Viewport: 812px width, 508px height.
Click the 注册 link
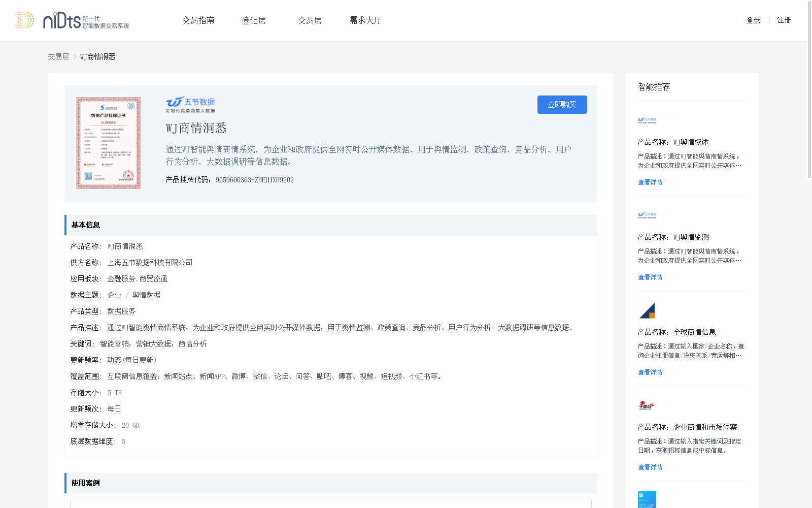point(784,20)
